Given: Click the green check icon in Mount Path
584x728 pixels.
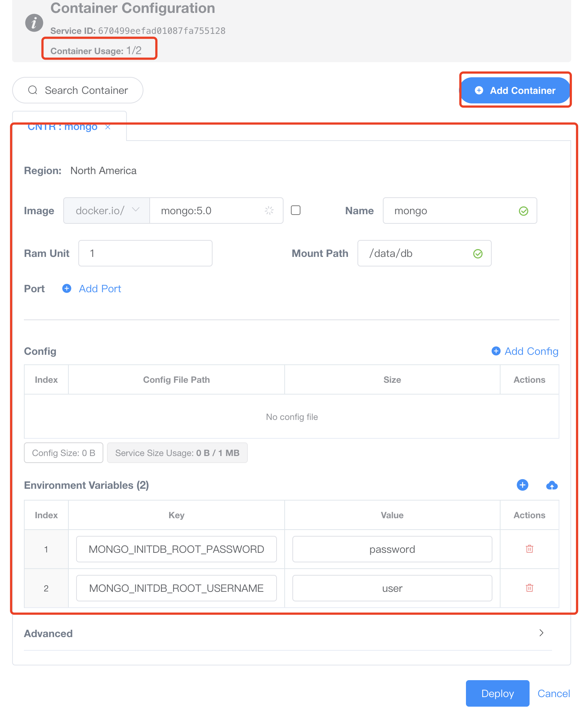Looking at the screenshot, I should pyautogui.click(x=478, y=254).
